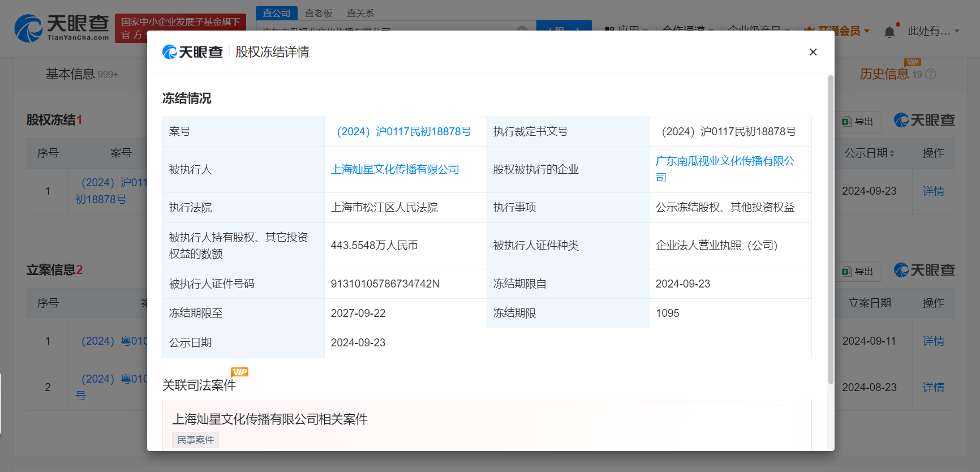Open first 立案信息 case link (2024)粤010
Viewport: 980px width, 472px height.
coord(114,341)
